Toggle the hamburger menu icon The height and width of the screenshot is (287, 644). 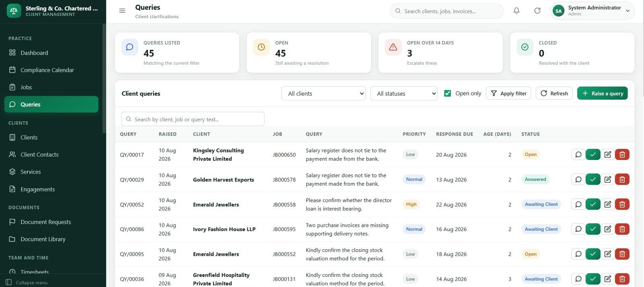[x=122, y=11]
